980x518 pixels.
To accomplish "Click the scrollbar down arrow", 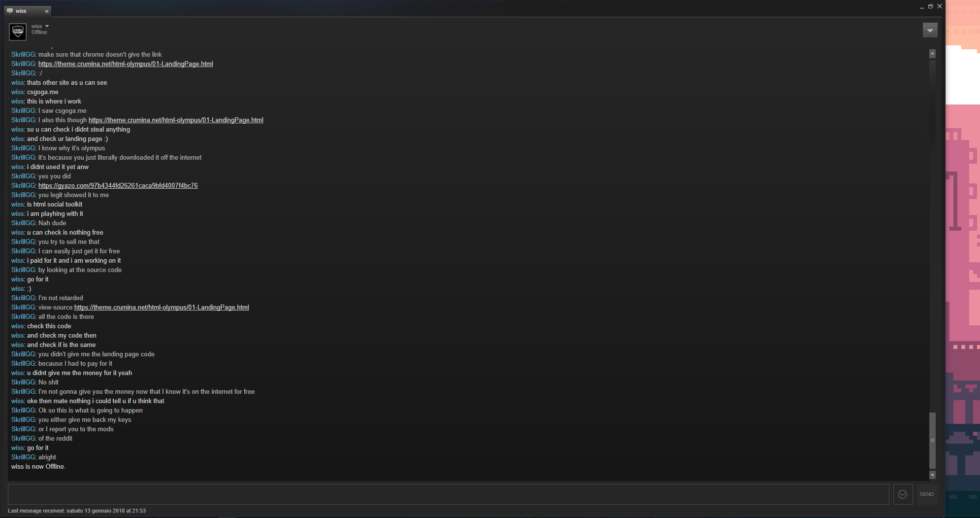I will coord(932,475).
